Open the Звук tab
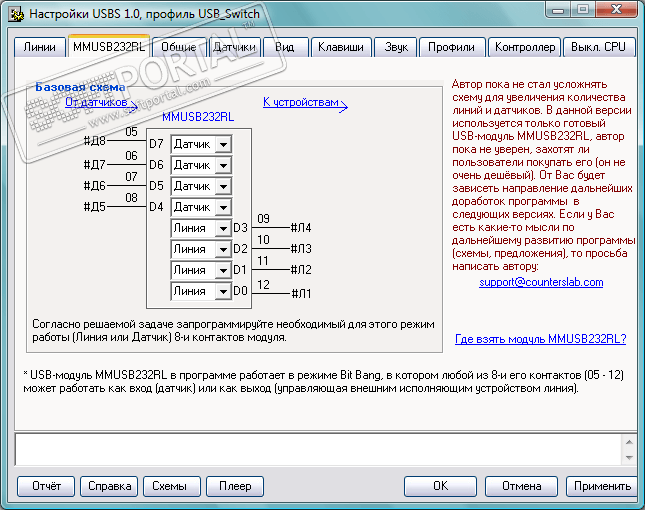The image size is (645, 510). point(396,47)
